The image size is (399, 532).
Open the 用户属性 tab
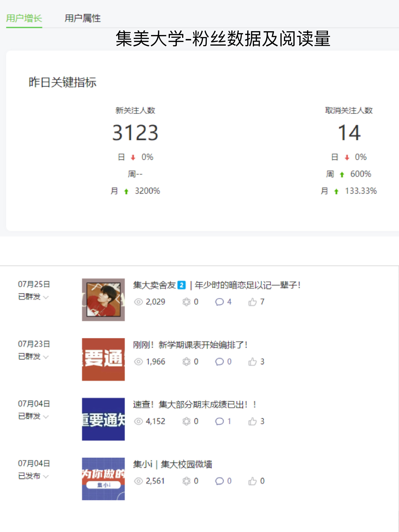click(x=83, y=18)
